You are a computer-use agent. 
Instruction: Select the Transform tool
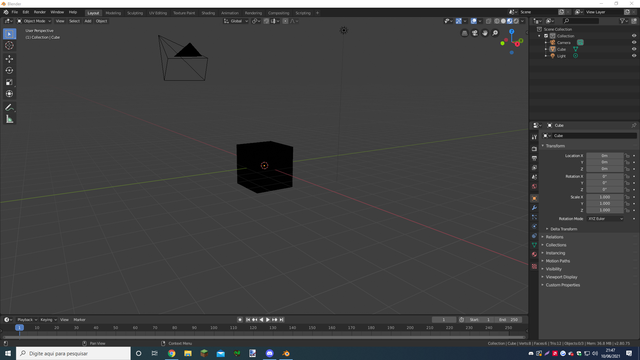pos(9,94)
